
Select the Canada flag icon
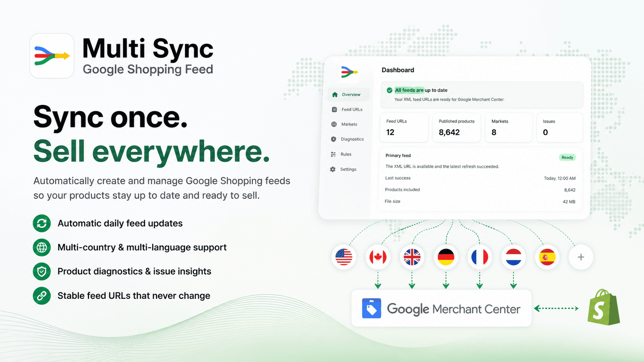coord(378,257)
